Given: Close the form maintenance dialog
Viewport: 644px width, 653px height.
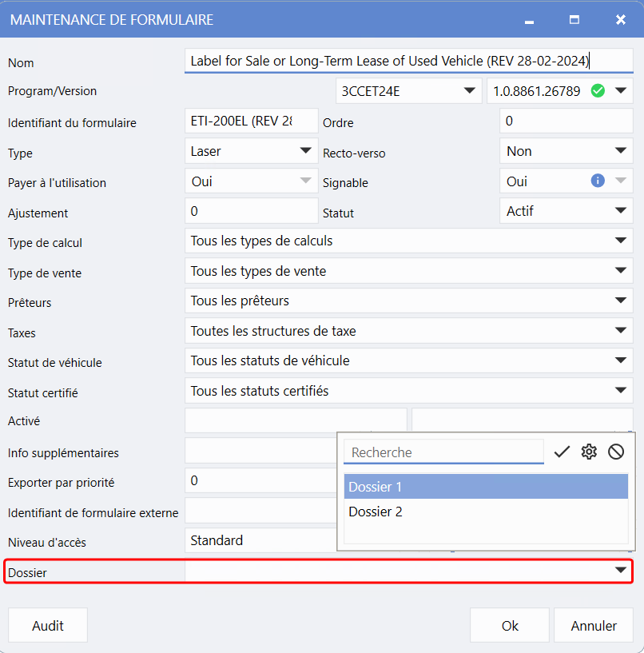Looking at the screenshot, I should click(x=620, y=20).
